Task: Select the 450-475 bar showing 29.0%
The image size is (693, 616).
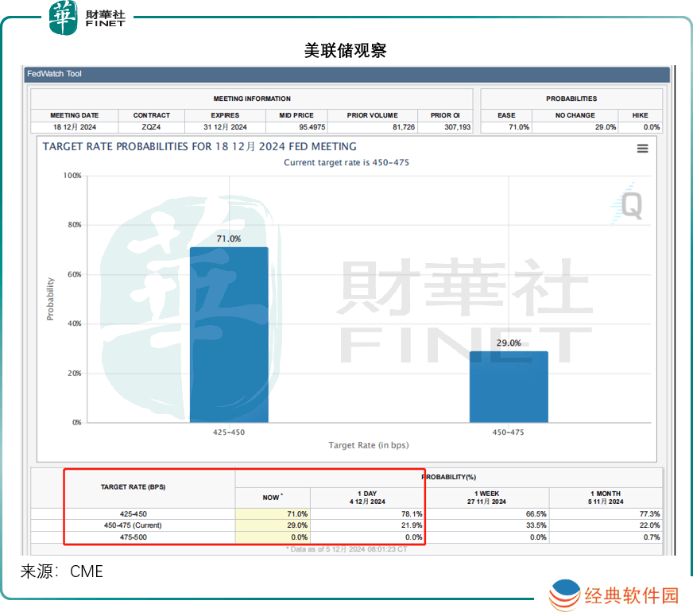Action: tap(509, 386)
